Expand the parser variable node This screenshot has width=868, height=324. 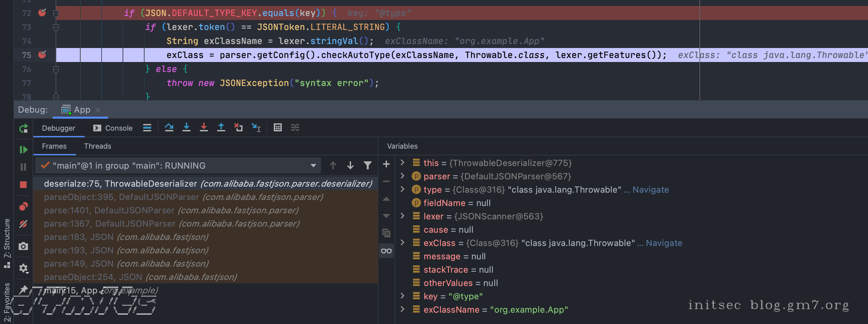402,176
